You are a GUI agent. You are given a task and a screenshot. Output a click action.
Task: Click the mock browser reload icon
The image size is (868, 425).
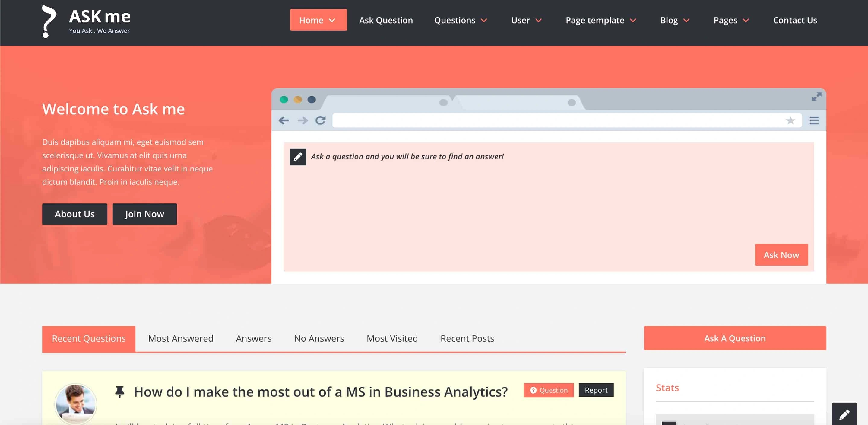pyautogui.click(x=320, y=120)
